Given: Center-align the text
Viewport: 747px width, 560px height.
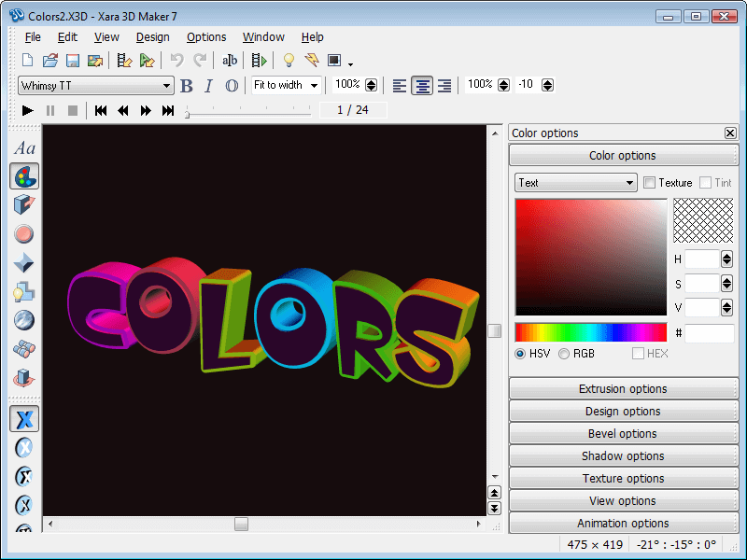Looking at the screenshot, I should pyautogui.click(x=422, y=86).
